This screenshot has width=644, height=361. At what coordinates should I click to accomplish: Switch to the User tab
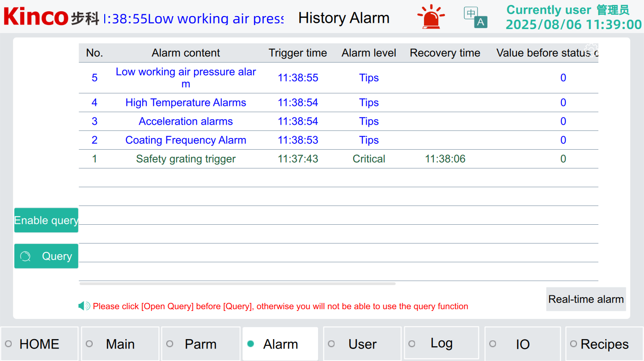point(362,344)
